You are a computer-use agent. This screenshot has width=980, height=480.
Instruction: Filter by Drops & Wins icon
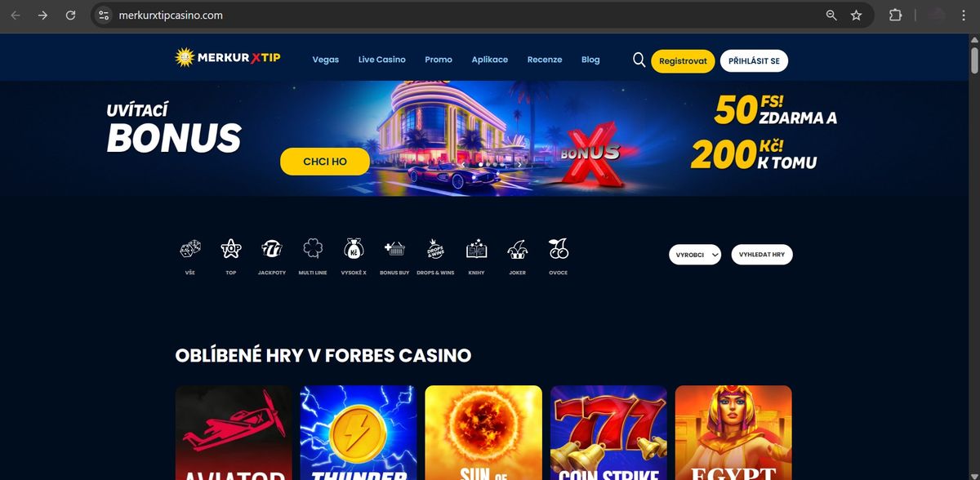point(435,249)
